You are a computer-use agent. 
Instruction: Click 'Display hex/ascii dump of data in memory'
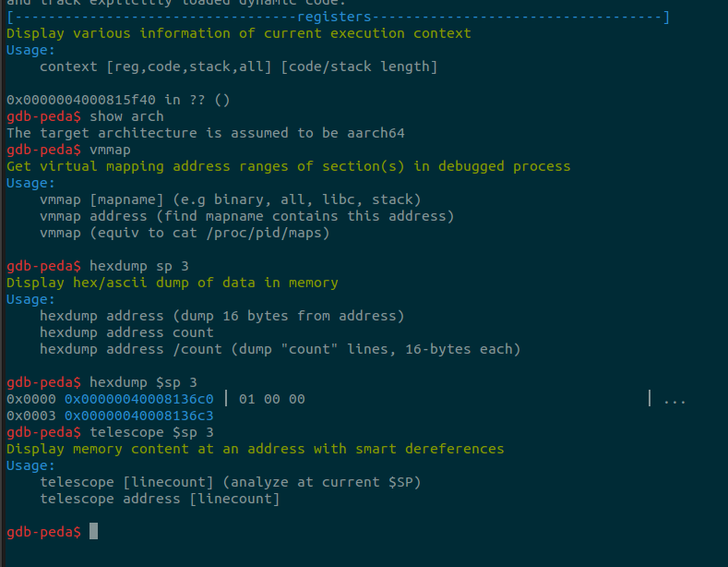pos(172,283)
